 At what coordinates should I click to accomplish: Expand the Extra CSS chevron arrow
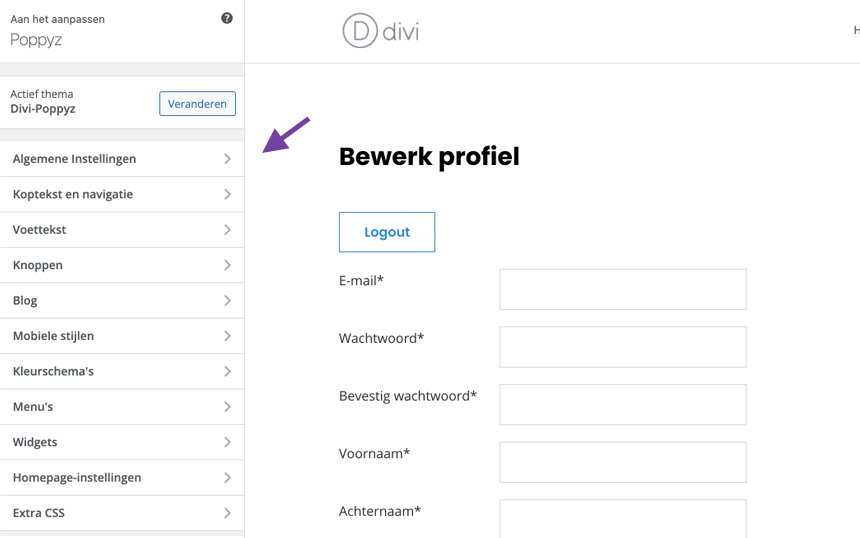pyautogui.click(x=227, y=513)
